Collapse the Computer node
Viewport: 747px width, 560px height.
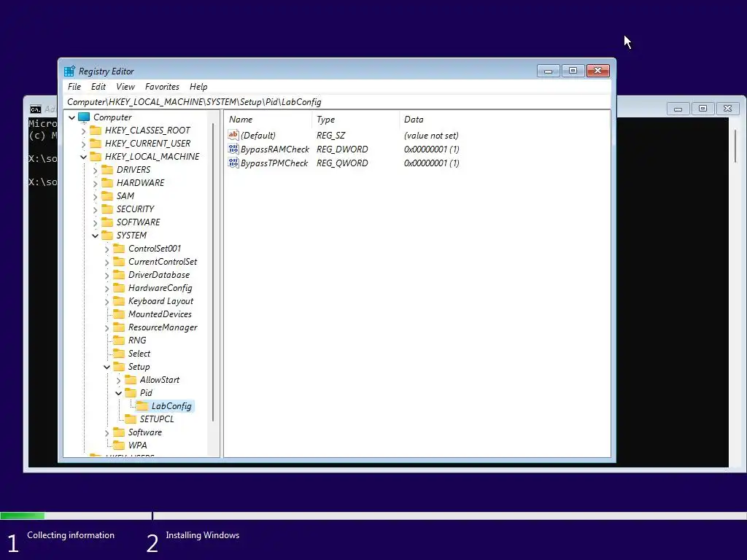pos(72,117)
